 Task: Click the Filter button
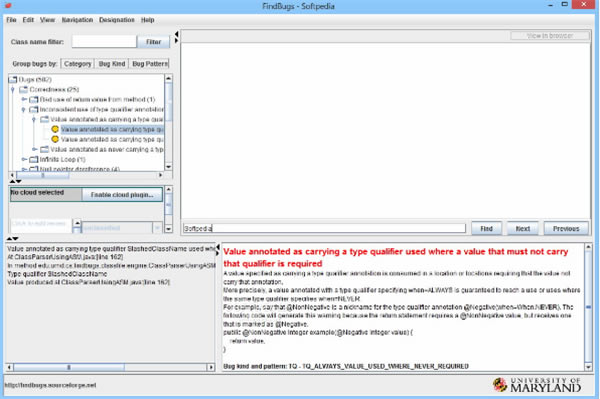coord(153,42)
